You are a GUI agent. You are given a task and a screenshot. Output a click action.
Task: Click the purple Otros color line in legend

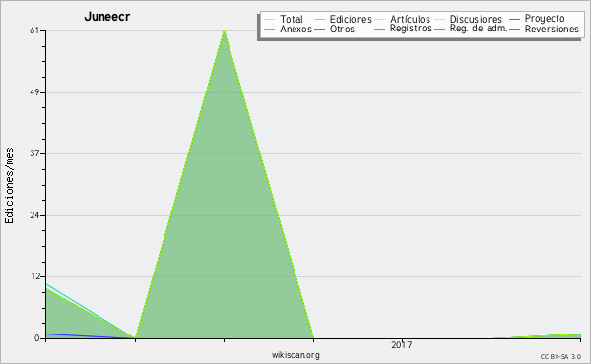319,30
